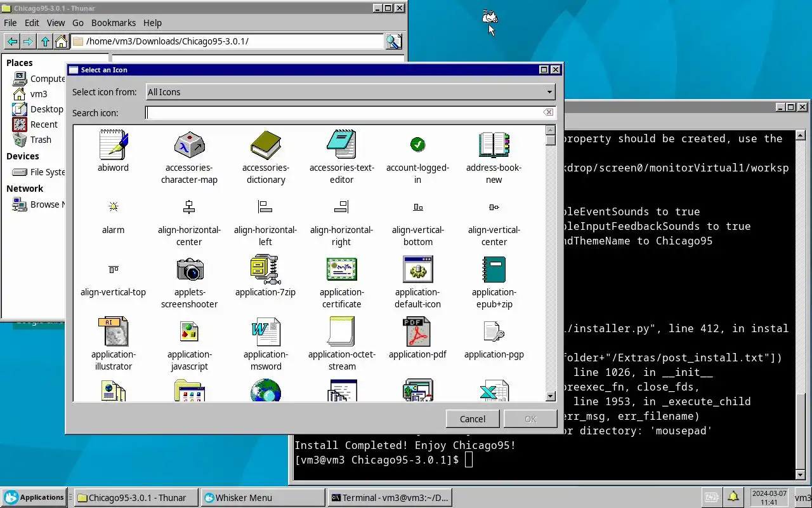This screenshot has height=508, width=812.
Task: Select the accessories-text-editor icon
Action: pyautogui.click(x=342, y=145)
